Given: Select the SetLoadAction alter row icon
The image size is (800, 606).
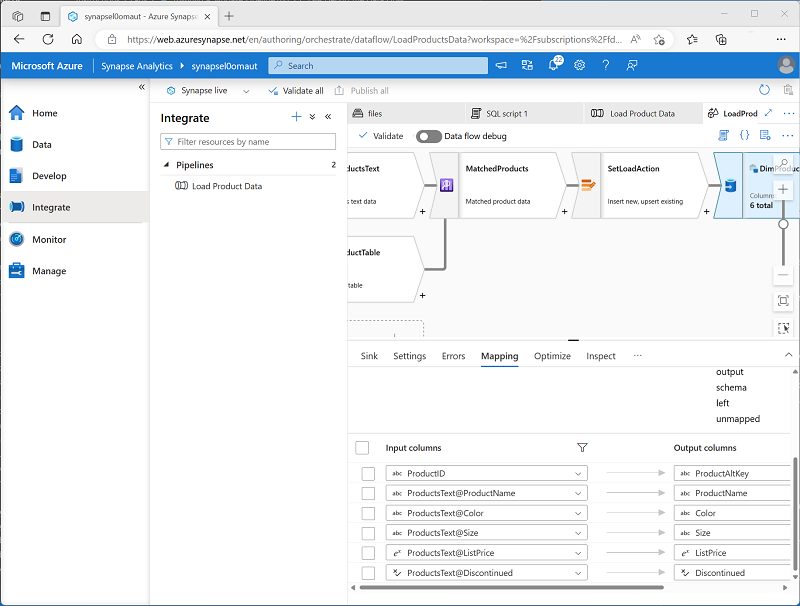Looking at the screenshot, I should 588,185.
